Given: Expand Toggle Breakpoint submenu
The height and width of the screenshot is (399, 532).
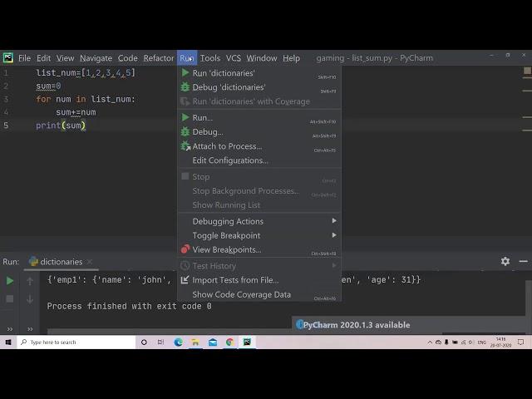Looking at the screenshot, I should pos(259,235).
